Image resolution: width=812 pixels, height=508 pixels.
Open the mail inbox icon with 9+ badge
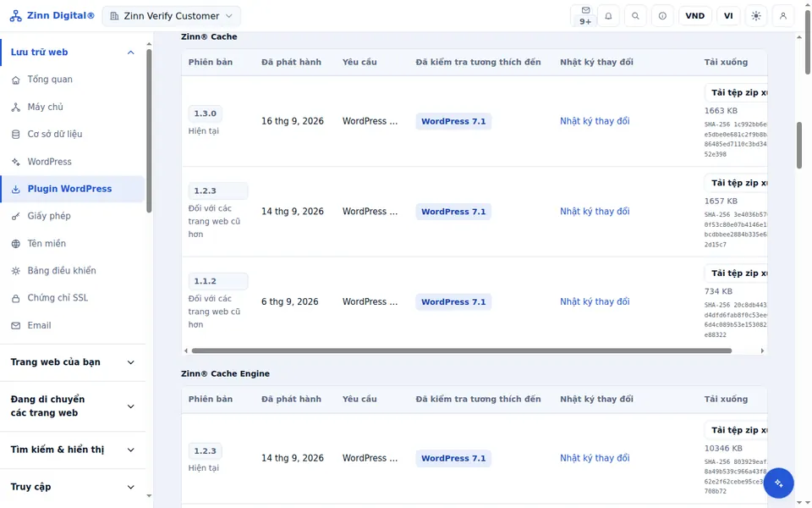pyautogui.click(x=585, y=15)
